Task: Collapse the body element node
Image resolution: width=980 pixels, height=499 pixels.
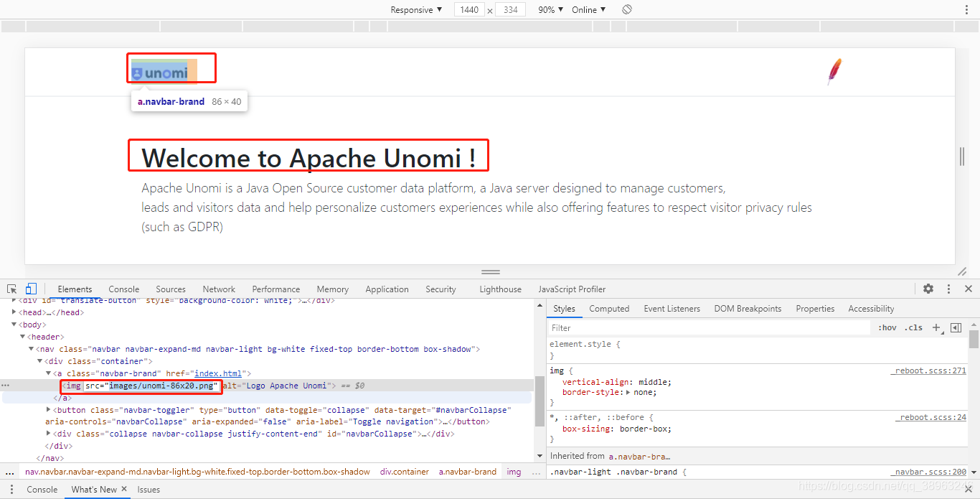Action: coord(15,325)
